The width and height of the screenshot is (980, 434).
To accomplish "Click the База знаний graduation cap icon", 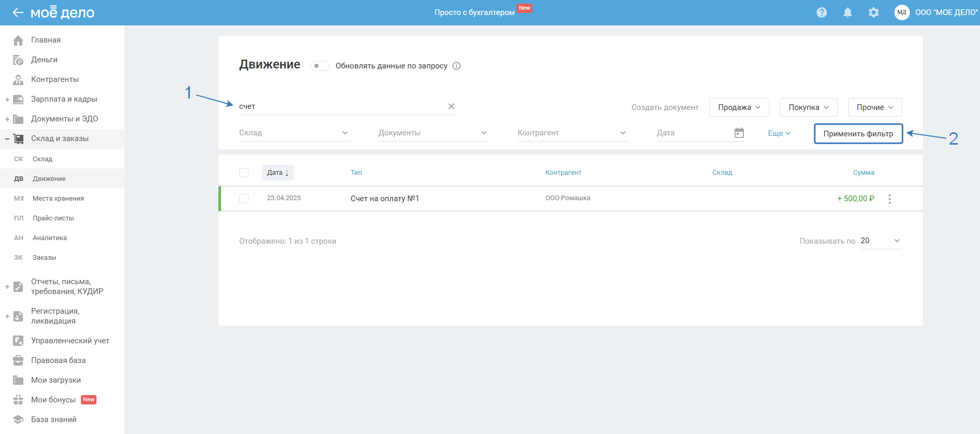I will pyautogui.click(x=18, y=419).
